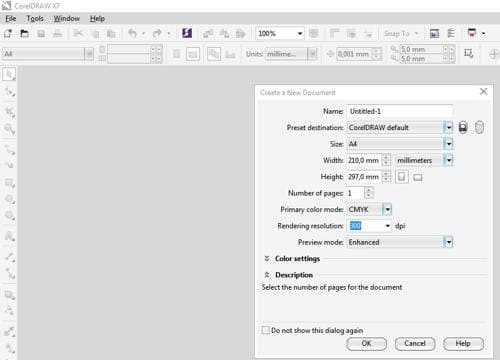
Task: Select the Pick tool in toolbox
Action: point(9,74)
